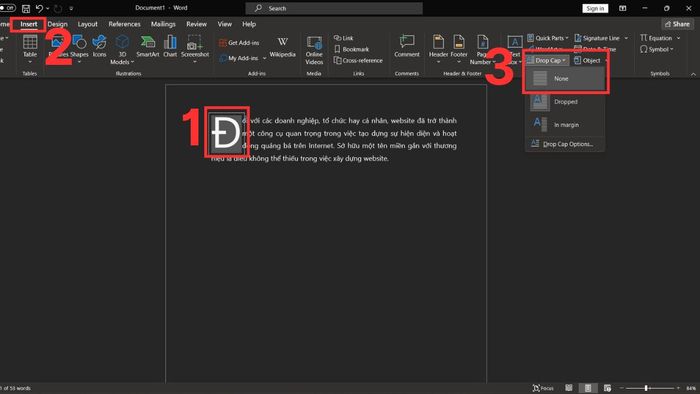Open Customize Quick Access Toolbar dropdown

(x=71, y=8)
